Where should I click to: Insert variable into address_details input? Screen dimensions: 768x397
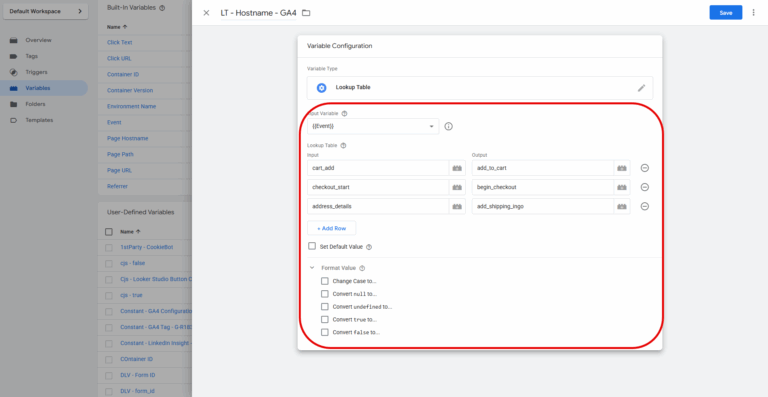point(457,206)
